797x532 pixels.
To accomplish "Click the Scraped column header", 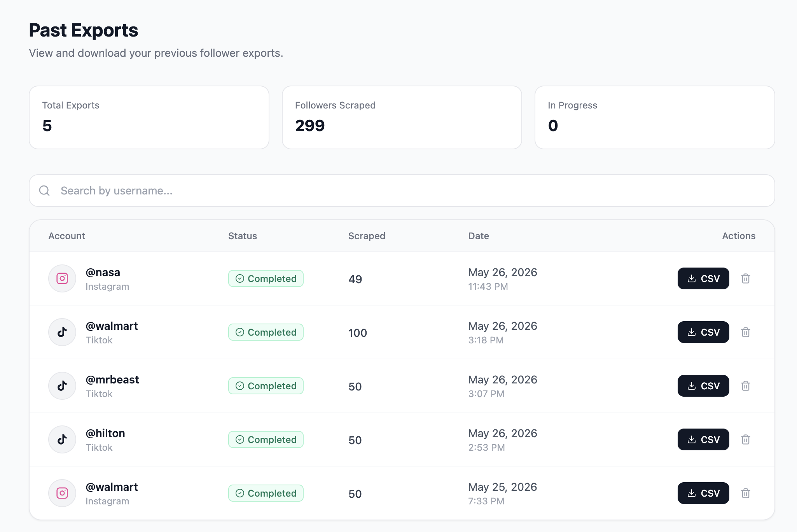I will 367,236.
